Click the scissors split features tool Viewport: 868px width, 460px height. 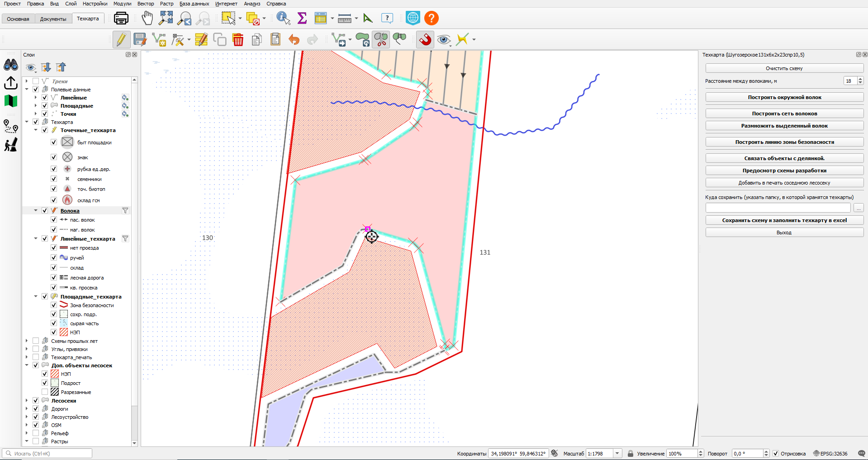[381, 39]
